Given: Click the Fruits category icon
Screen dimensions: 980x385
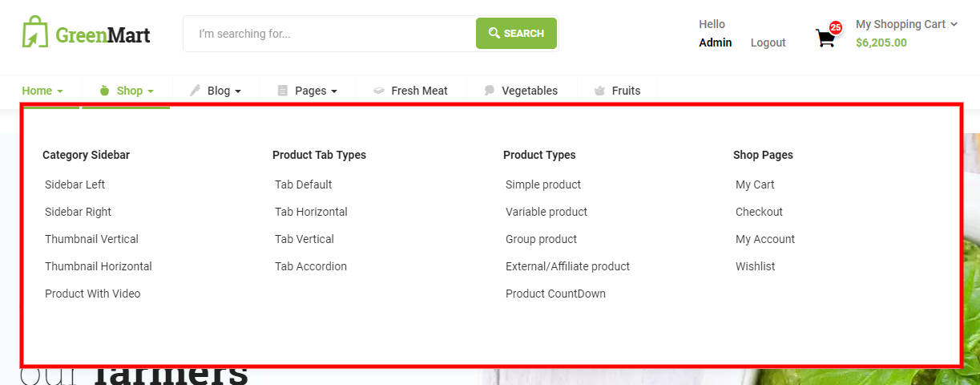Looking at the screenshot, I should (x=599, y=91).
